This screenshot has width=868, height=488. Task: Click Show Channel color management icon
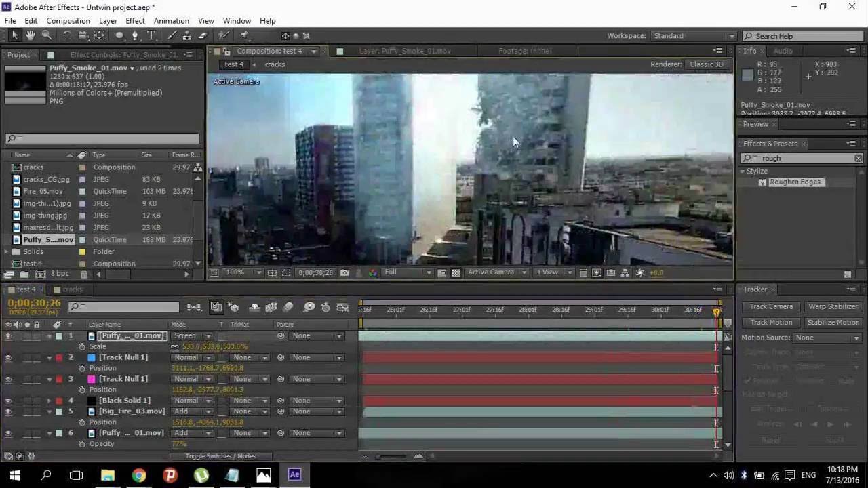373,272
